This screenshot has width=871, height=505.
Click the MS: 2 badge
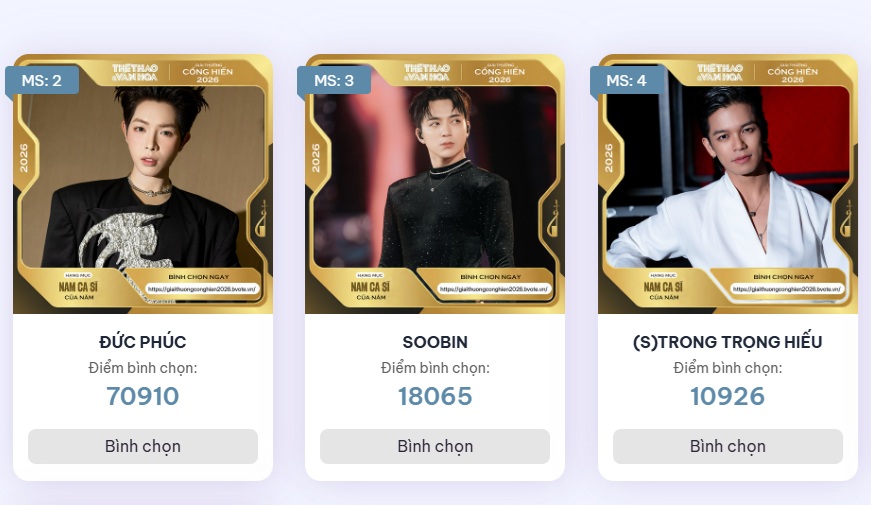pos(41,80)
